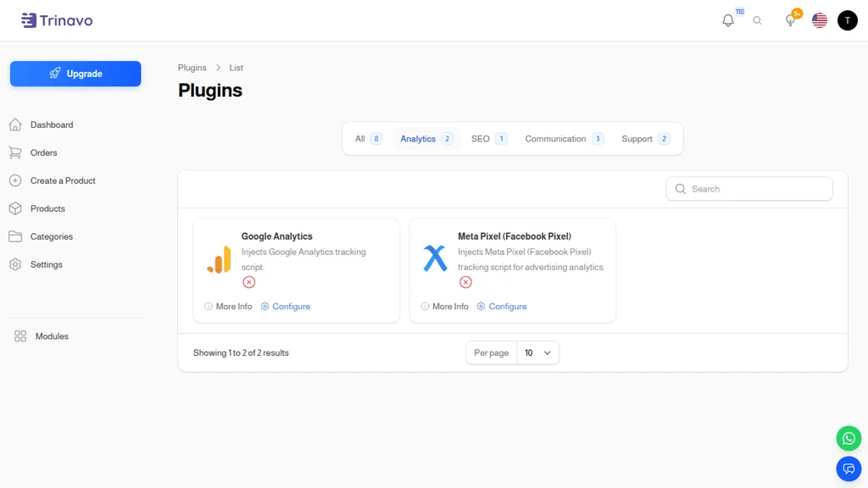Click the Categories folder icon

click(x=15, y=236)
